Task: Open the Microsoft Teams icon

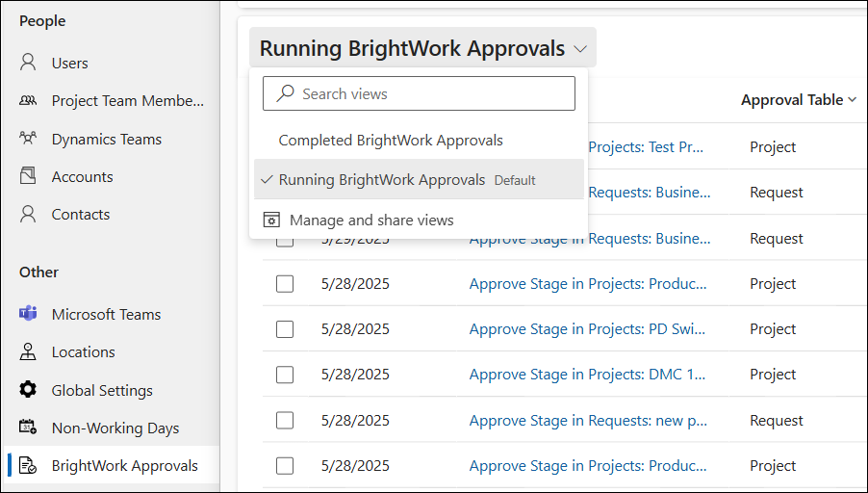Action: pos(28,315)
